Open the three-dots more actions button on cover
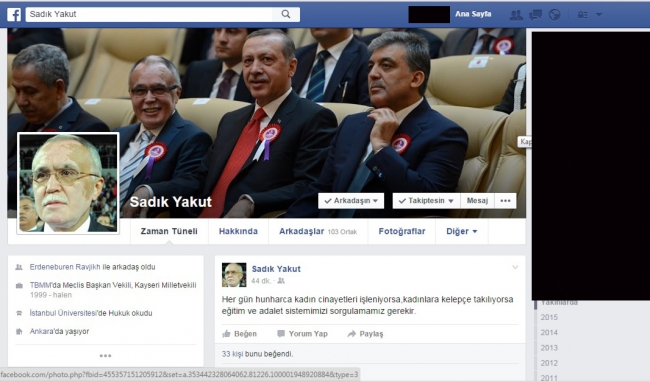The image size is (650, 382). [505, 201]
